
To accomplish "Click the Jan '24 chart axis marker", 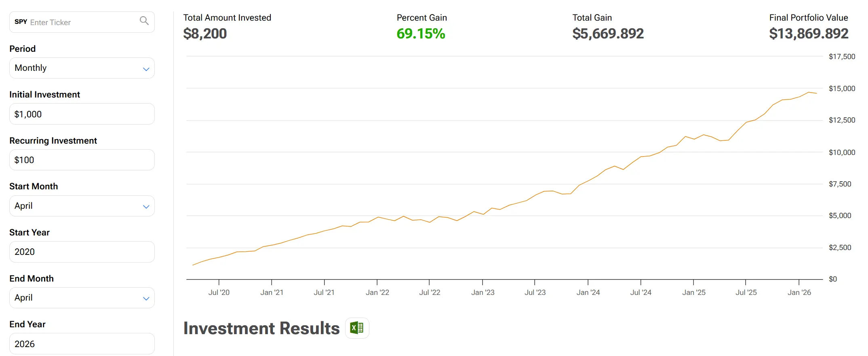I will [588, 292].
